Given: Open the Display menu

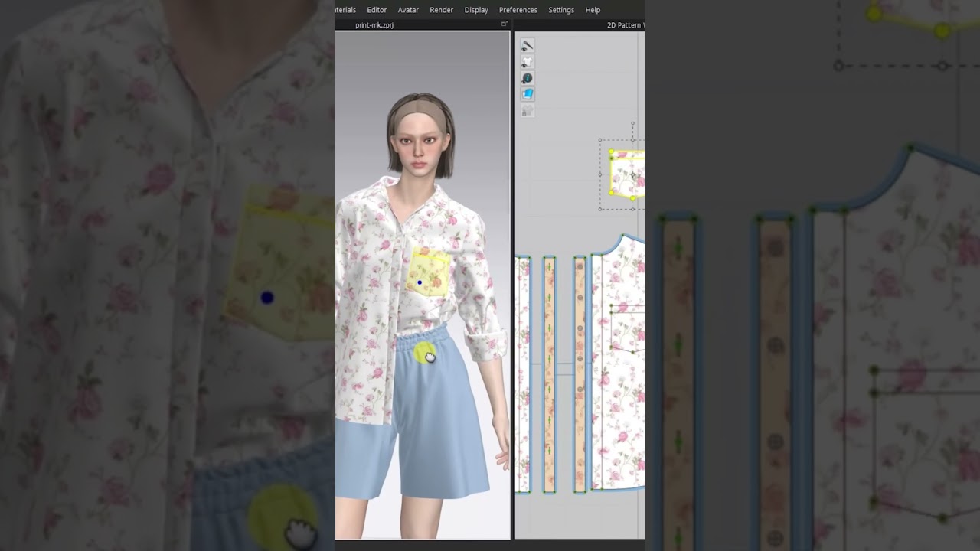Looking at the screenshot, I should coord(476,10).
